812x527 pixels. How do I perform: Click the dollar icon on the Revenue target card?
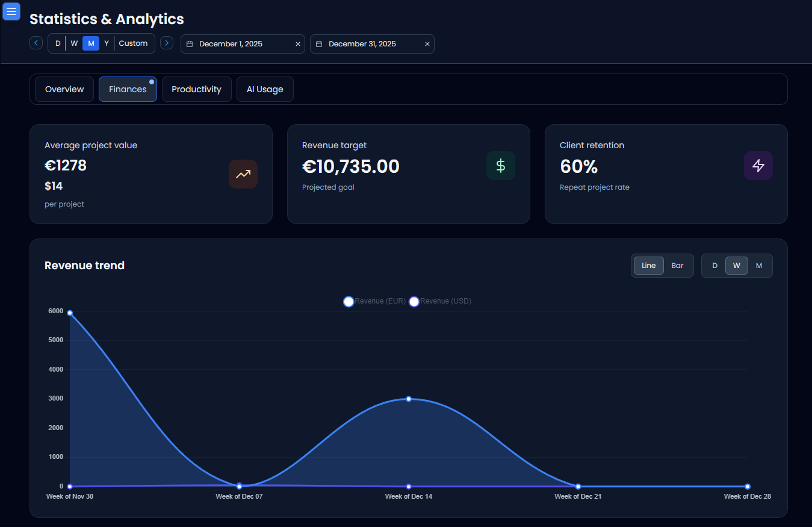[500, 166]
